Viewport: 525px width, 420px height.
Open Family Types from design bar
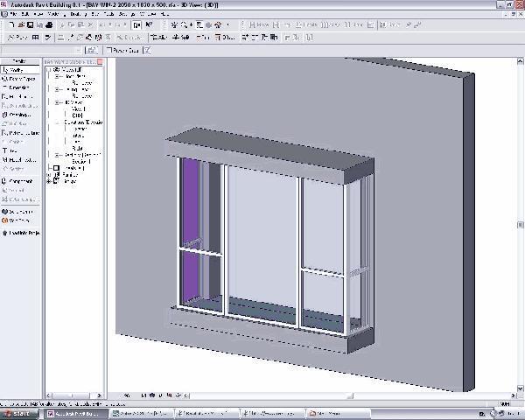point(20,79)
